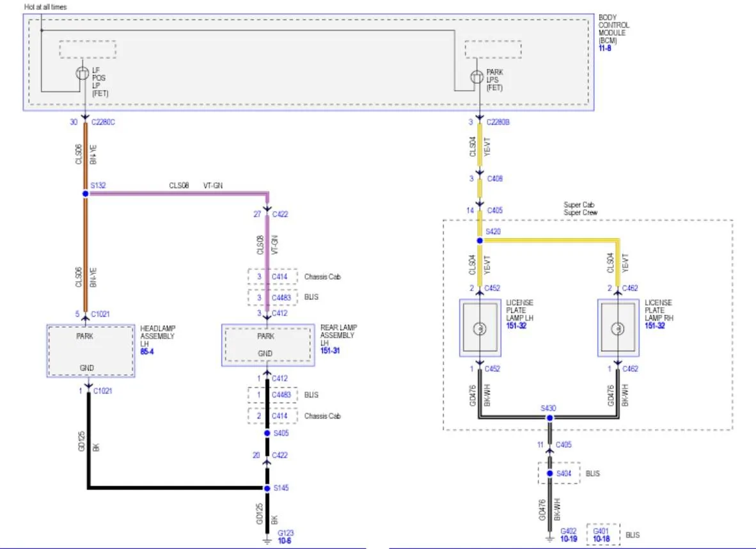Open page reference 11-8 beside Body Control Module
Viewport: 756px width, 549px height.
coord(604,48)
